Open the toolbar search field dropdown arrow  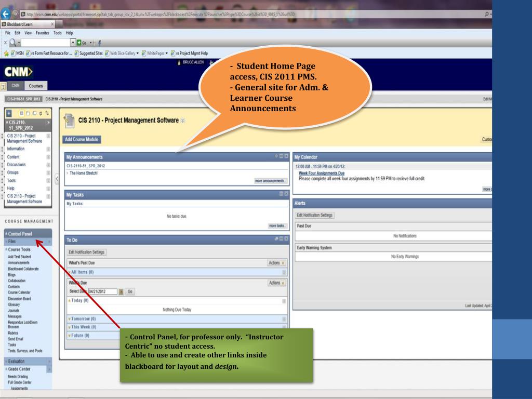(73, 43)
